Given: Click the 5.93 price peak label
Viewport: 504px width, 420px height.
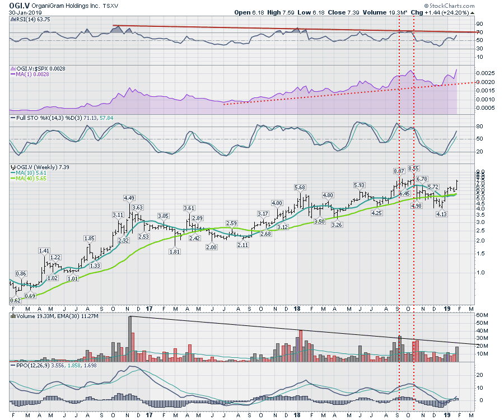Looking at the screenshot, I should tap(359, 185).
